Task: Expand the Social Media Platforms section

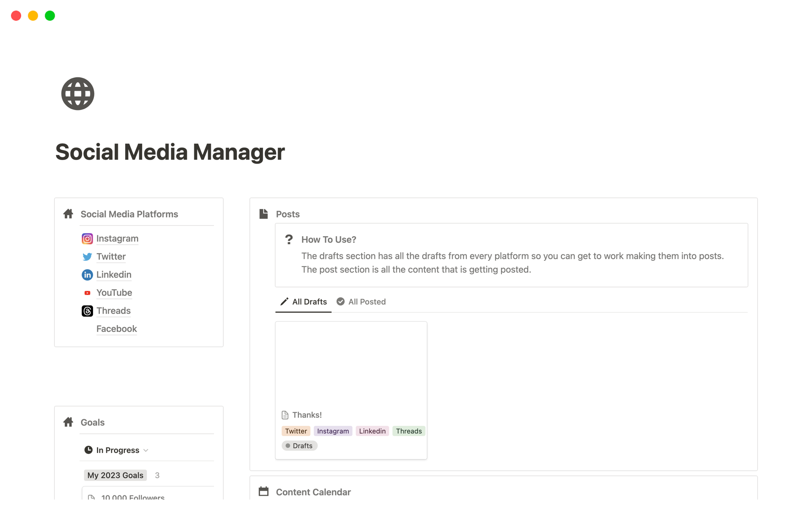Action: (129, 214)
